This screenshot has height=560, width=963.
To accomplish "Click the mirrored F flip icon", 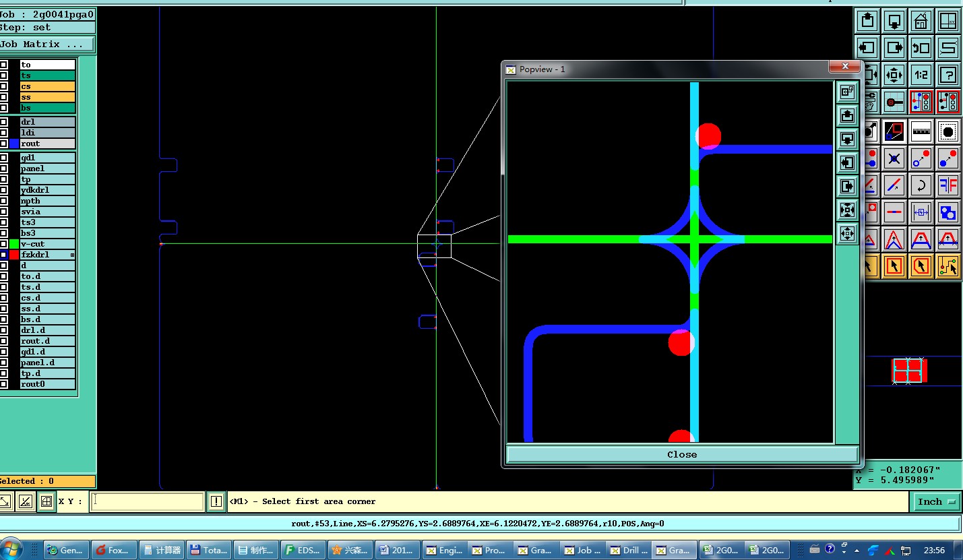I will [948, 185].
